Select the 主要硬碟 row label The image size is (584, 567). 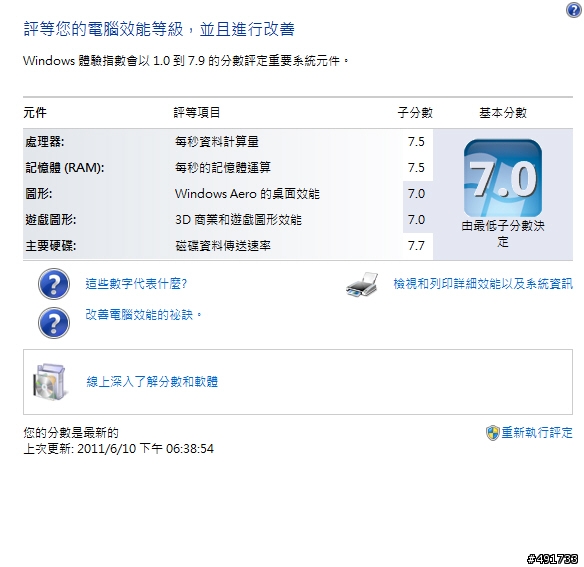(x=51, y=246)
